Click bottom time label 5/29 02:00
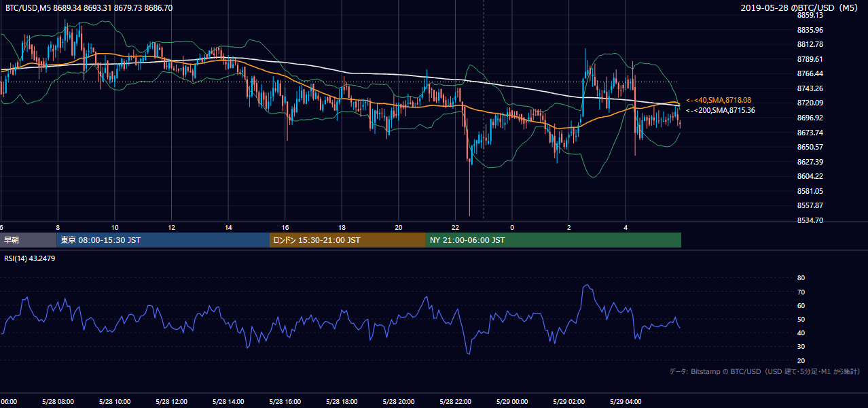The width and height of the screenshot is (868, 408). pos(568,401)
